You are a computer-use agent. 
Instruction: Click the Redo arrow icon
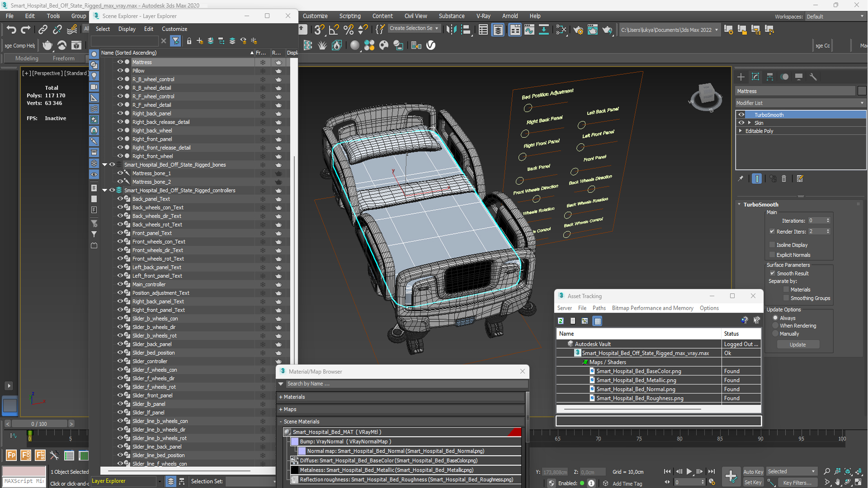click(x=26, y=30)
